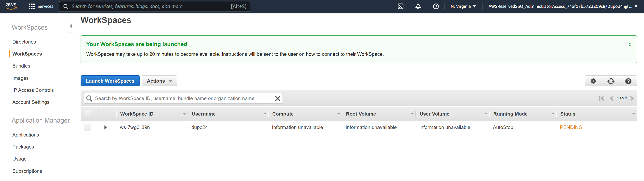The width and height of the screenshot is (644, 181).
Task: Click the search magnifier in WorkSpace filter
Action: (x=89, y=99)
